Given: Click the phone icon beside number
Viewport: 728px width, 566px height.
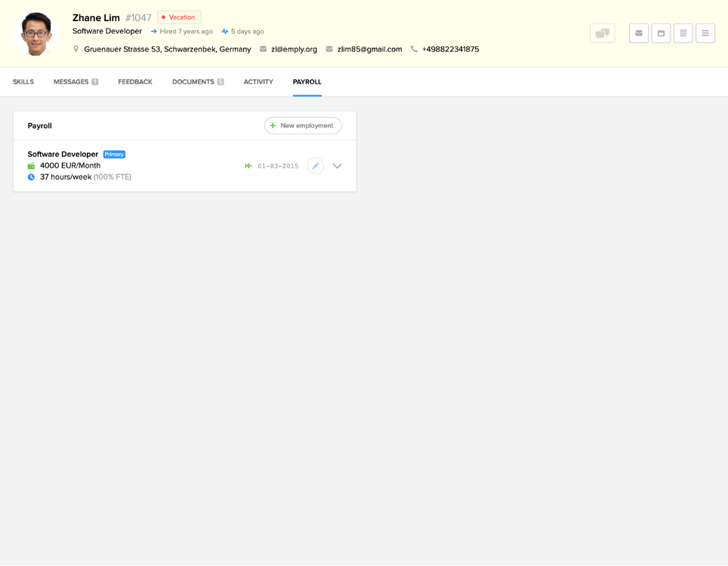Looking at the screenshot, I should pos(414,49).
